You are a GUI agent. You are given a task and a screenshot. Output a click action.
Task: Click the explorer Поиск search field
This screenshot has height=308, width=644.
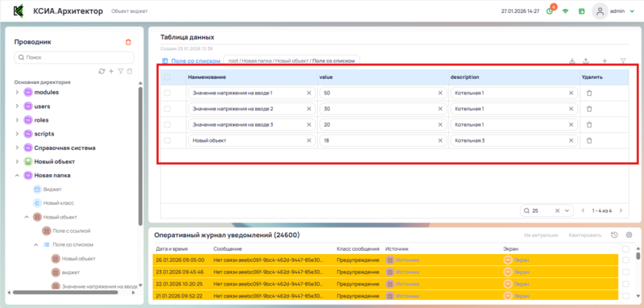74,57
